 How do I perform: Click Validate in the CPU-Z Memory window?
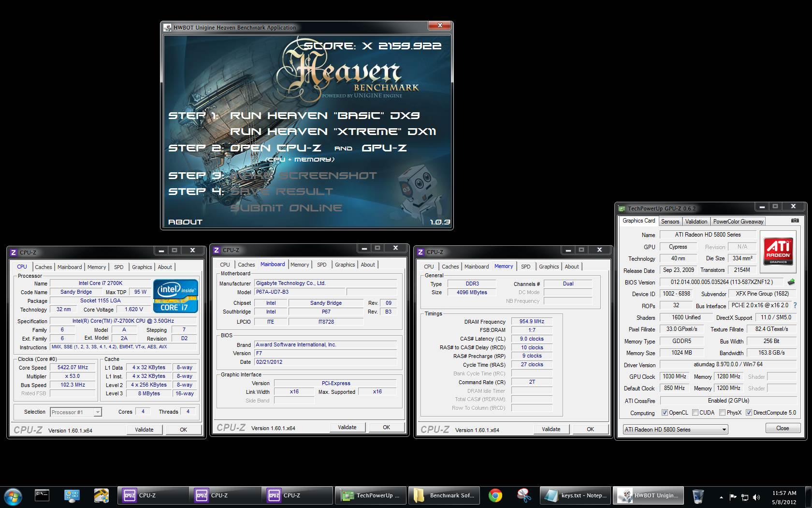coord(551,429)
